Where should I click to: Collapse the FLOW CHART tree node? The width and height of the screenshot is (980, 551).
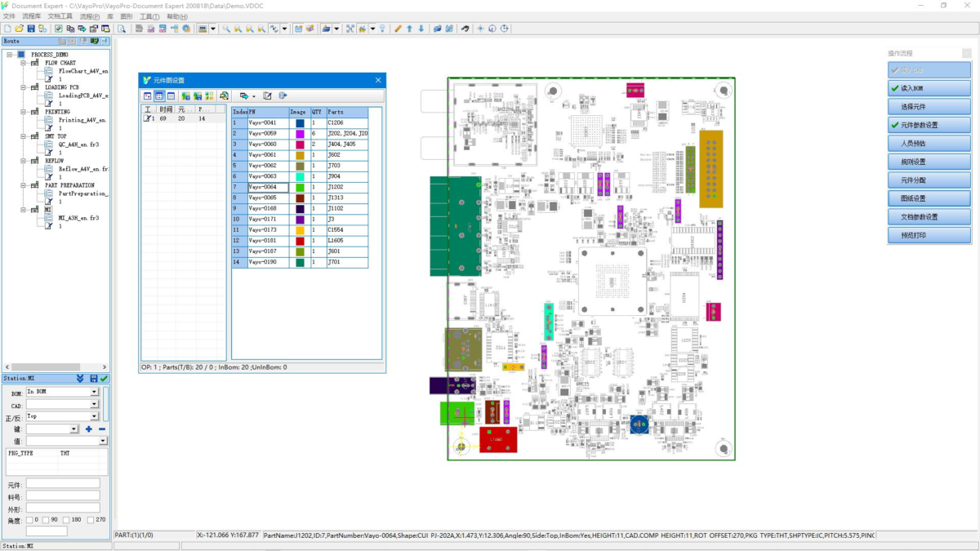point(24,63)
